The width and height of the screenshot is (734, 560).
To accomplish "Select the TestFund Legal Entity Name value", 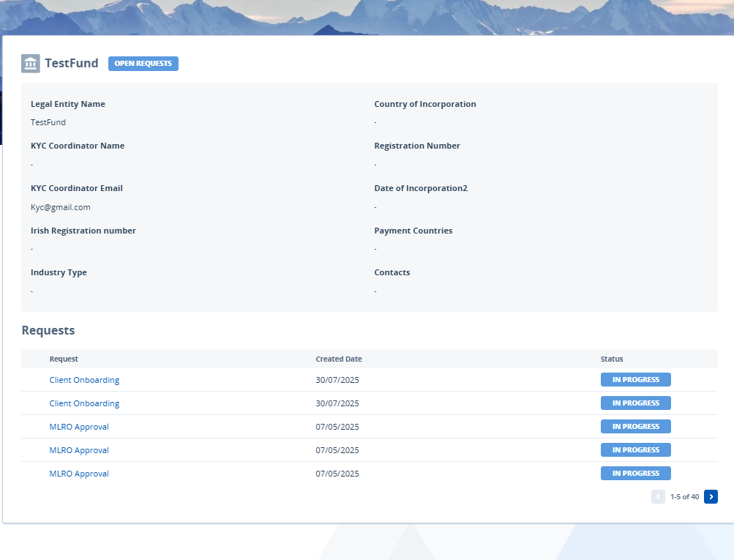I will 48,122.
